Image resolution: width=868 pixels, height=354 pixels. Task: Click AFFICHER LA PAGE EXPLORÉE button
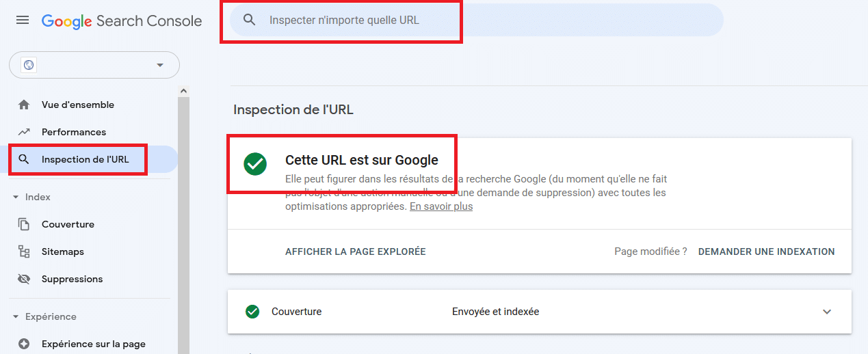[355, 251]
